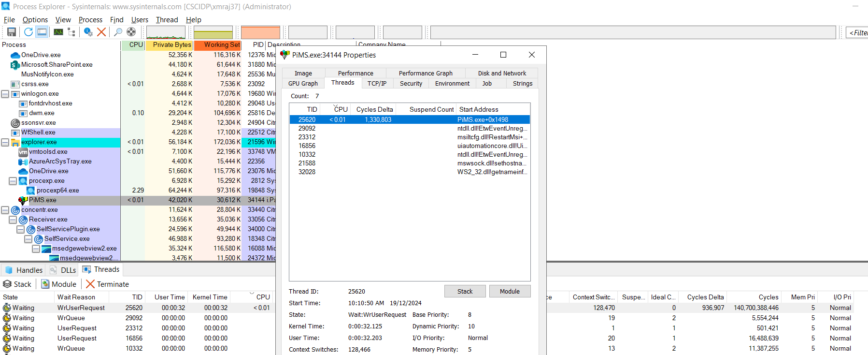Click the PiMS.exe process icon in tree
868x355 pixels.
23,200
